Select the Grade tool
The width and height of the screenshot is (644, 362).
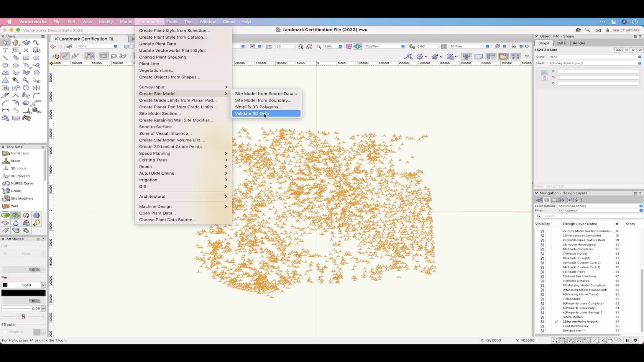tap(16, 191)
